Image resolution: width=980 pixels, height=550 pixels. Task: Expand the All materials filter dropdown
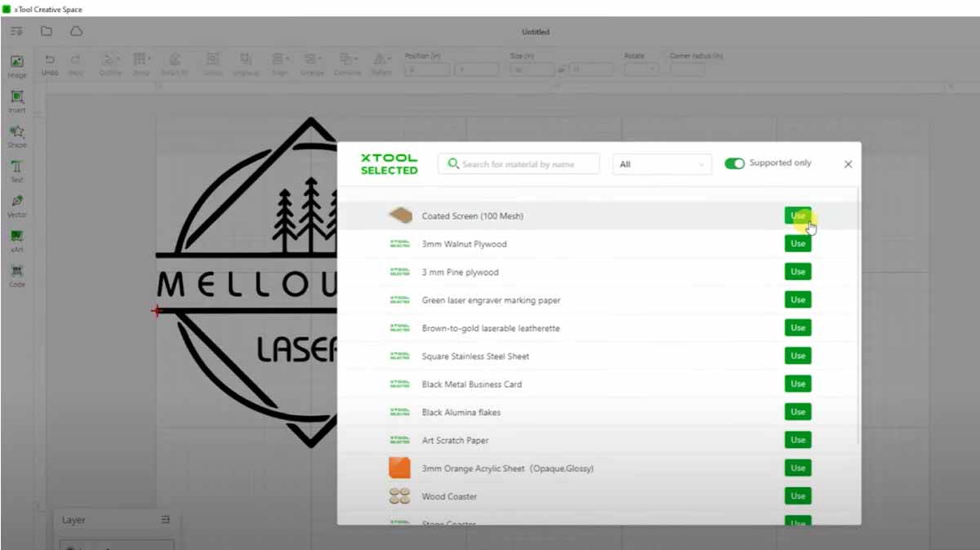(x=661, y=164)
